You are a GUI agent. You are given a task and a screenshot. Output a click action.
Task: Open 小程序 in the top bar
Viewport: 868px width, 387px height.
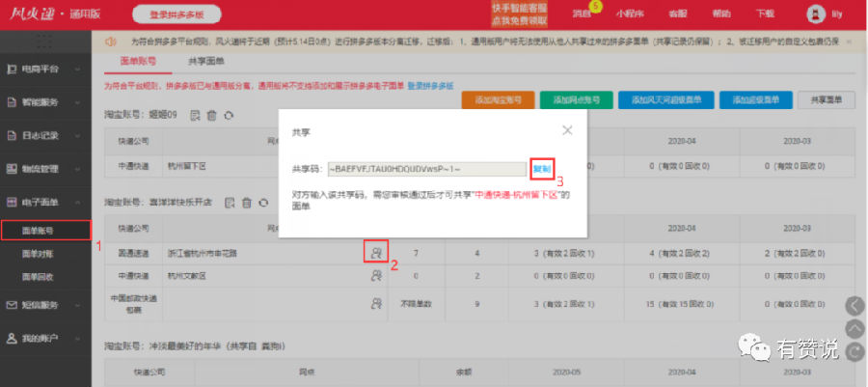(630, 14)
